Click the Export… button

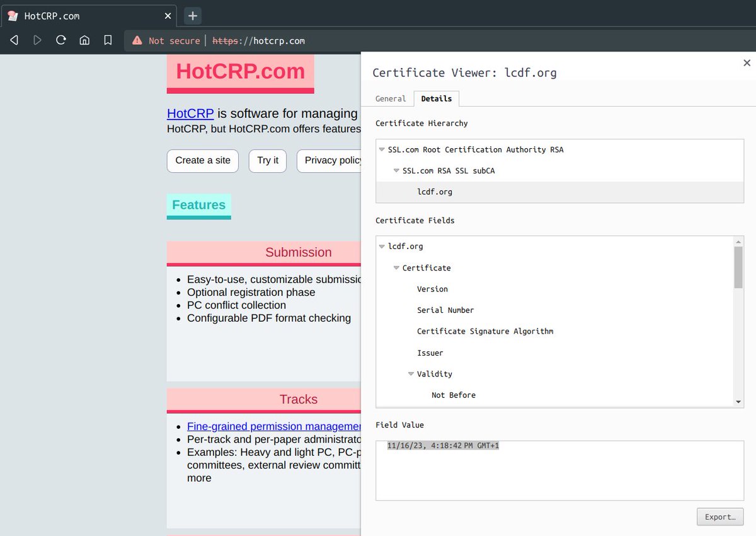pos(720,516)
